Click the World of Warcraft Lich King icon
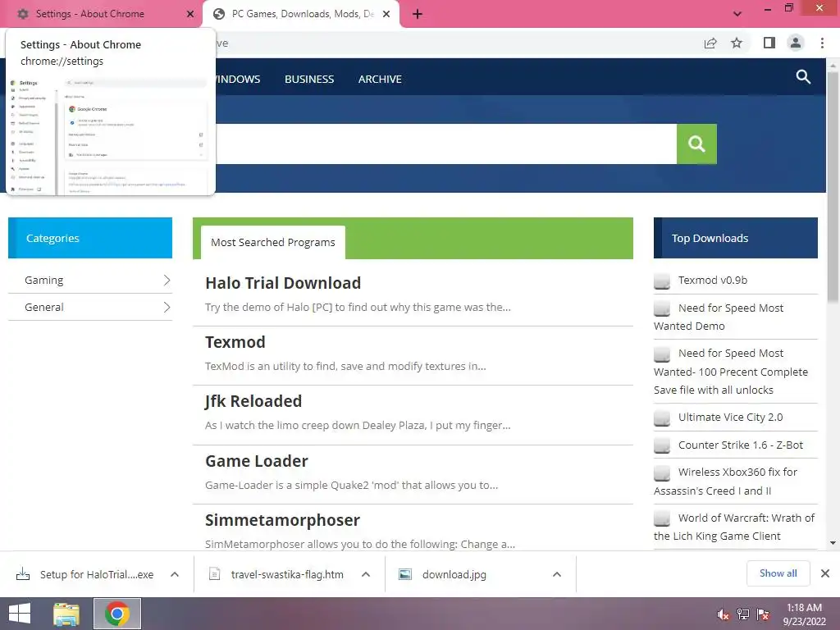Image resolution: width=840 pixels, height=630 pixels. (662, 518)
